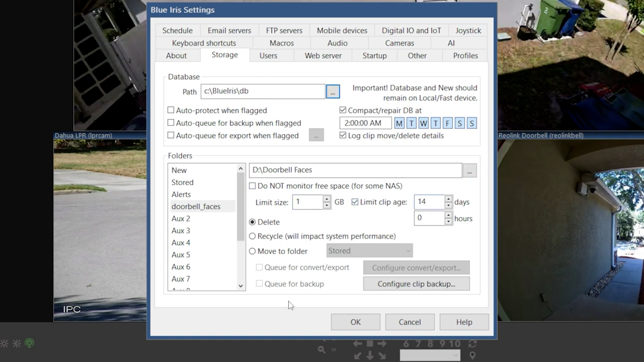Viewport: 644px width, 362px height.
Task: Uncheck Log clip move/delete details
Action: tap(343, 135)
